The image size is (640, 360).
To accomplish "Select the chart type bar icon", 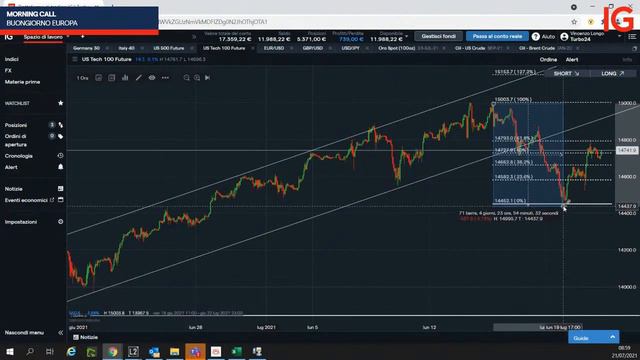I will pyautogui.click(x=125, y=78).
